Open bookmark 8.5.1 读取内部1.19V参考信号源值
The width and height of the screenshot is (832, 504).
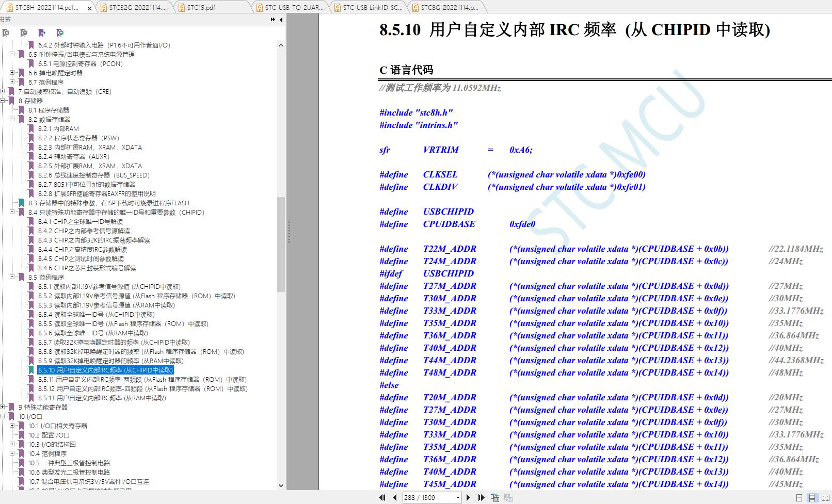(109, 286)
